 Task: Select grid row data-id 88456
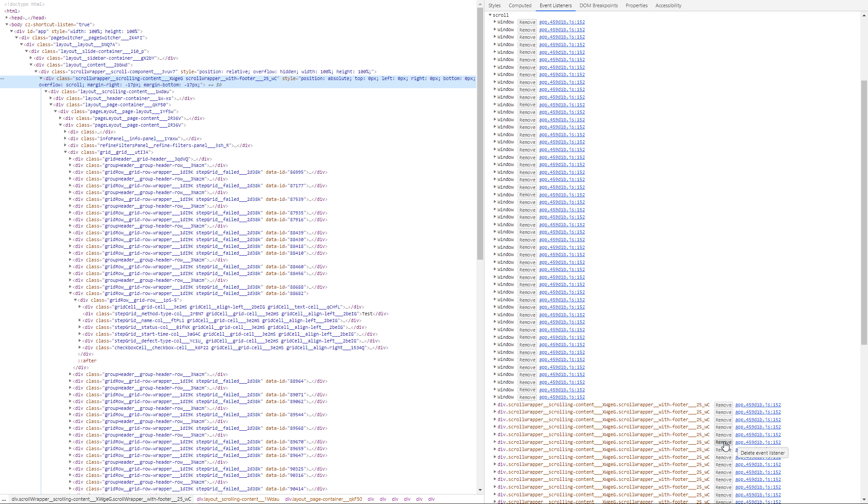point(200,273)
